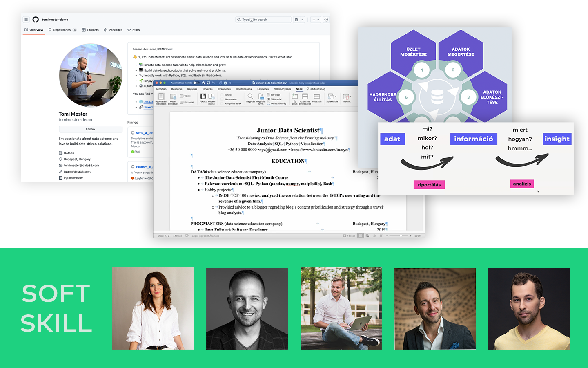Screen dimensions: 588x368
Task: Switch to the Repositories tab
Action: [62, 30]
